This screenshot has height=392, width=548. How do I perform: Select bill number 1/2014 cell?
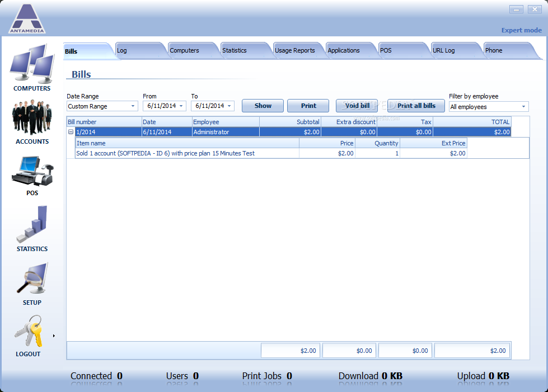[x=109, y=132]
